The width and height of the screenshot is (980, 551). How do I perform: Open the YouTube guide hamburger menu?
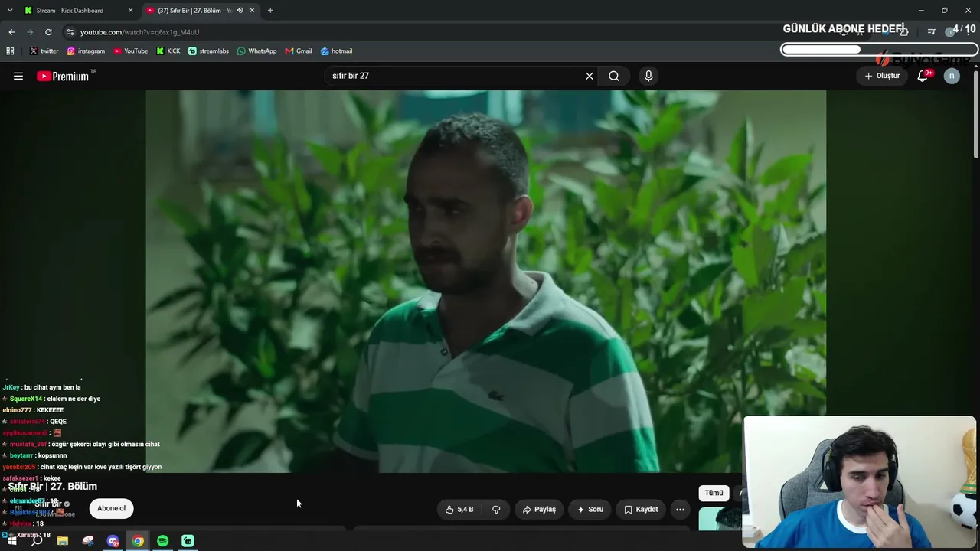point(18,76)
